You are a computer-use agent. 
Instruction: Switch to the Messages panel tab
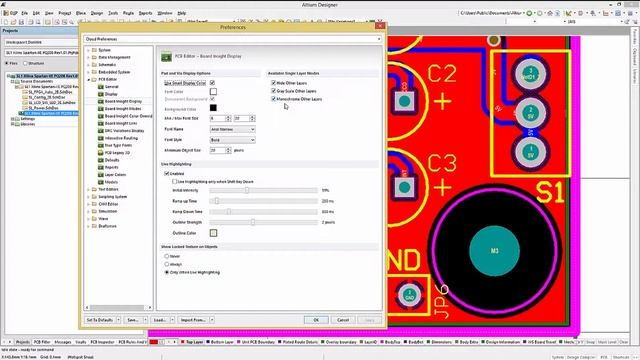pos(63,342)
